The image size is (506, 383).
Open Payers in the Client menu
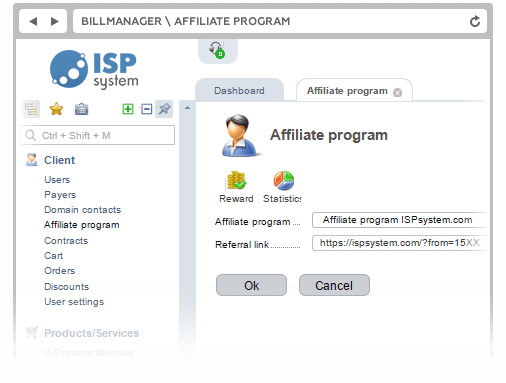tap(60, 195)
